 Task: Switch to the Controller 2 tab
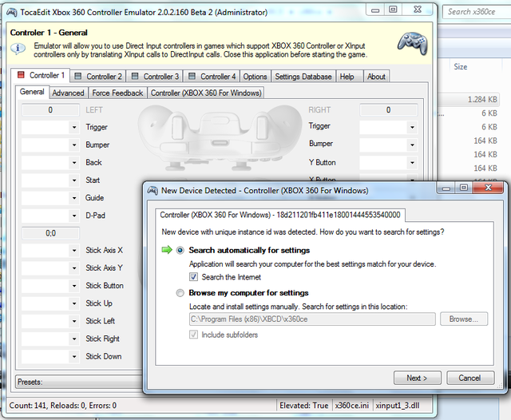98,76
